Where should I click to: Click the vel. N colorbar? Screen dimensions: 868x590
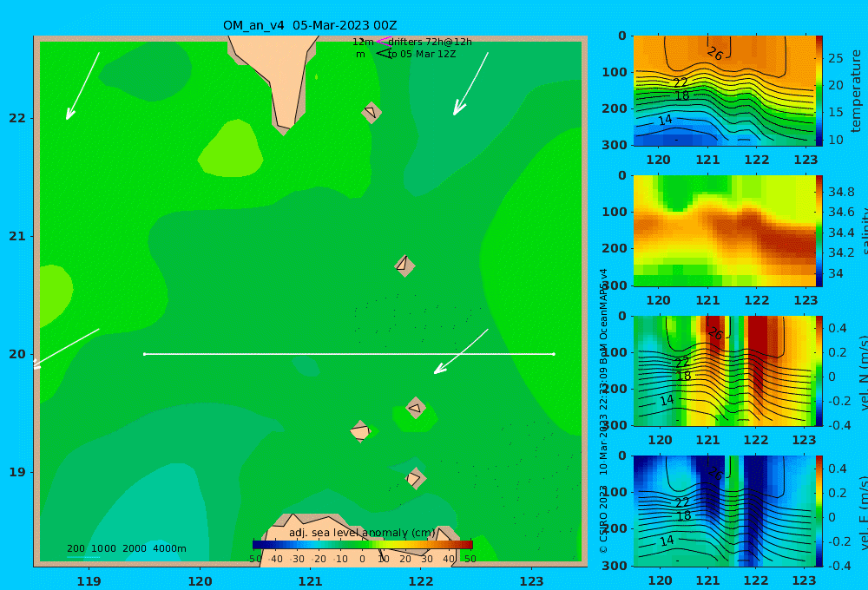pyautogui.click(x=819, y=370)
